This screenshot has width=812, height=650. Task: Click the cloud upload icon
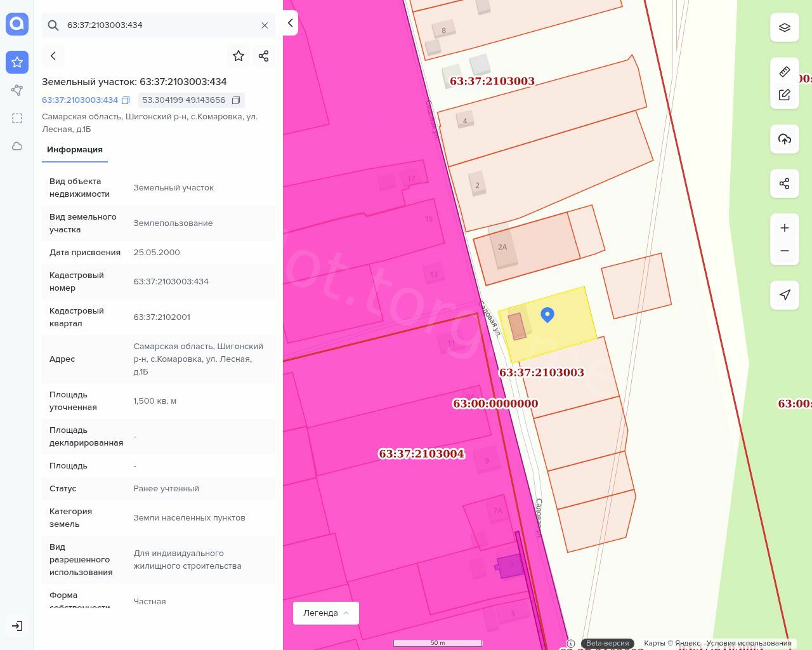click(784, 139)
